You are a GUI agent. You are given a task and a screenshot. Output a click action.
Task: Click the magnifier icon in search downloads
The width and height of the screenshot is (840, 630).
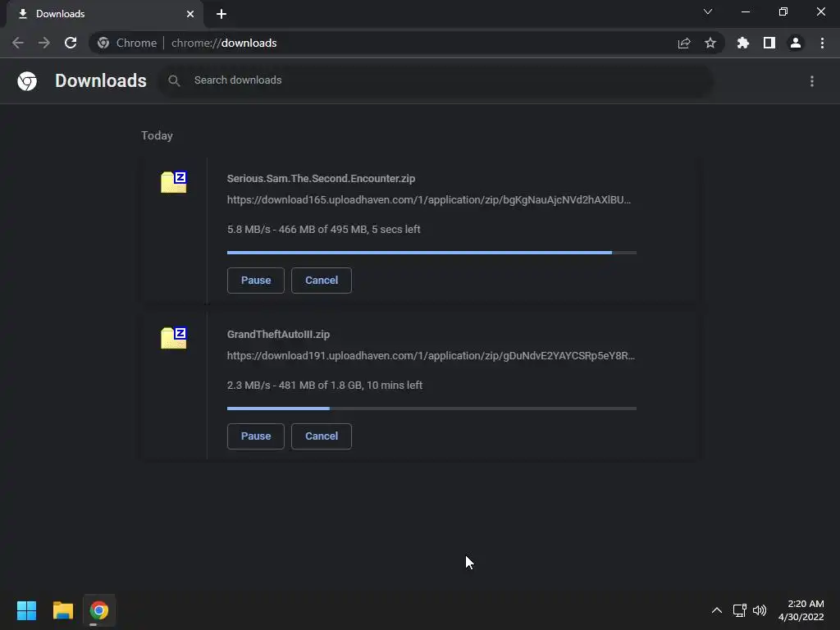pyautogui.click(x=174, y=81)
